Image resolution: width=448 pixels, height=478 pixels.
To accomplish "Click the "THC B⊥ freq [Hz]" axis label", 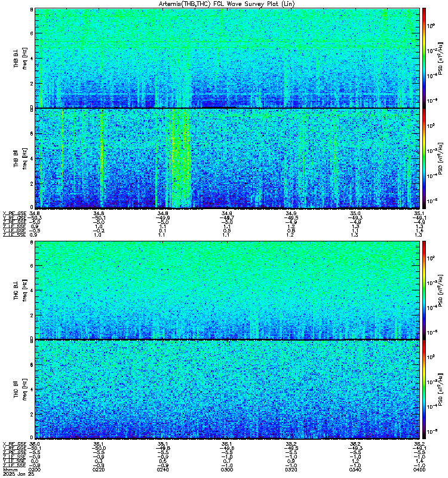I will [20, 290].
